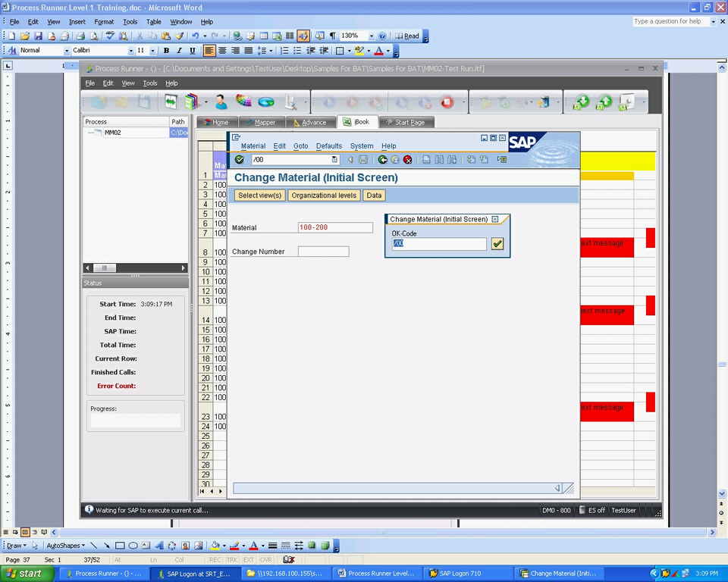Image resolution: width=728 pixels, height=582 pixels.
Task: Toggle Italic formatting in Word
Action: click(x=179, y=51)
